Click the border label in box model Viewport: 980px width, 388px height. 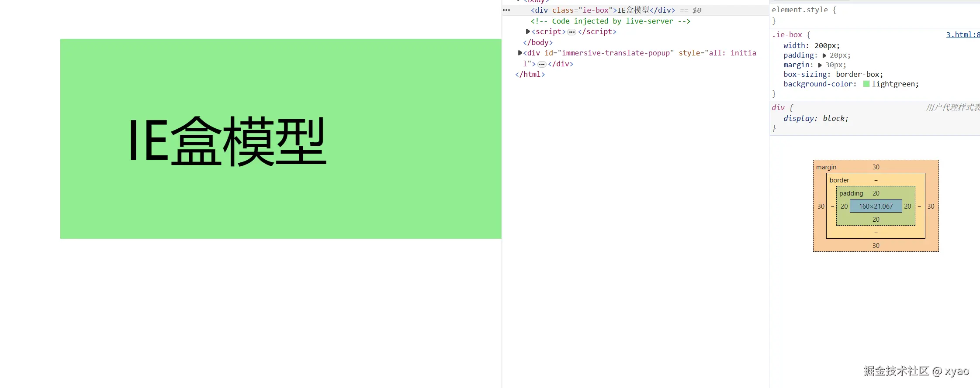[x=839, y=180]
